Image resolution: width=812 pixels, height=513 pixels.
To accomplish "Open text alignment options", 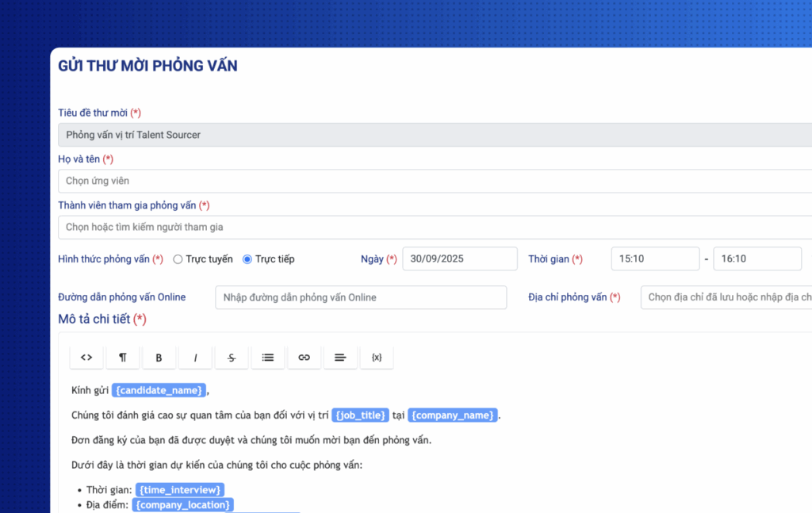I will click(340, 358).
